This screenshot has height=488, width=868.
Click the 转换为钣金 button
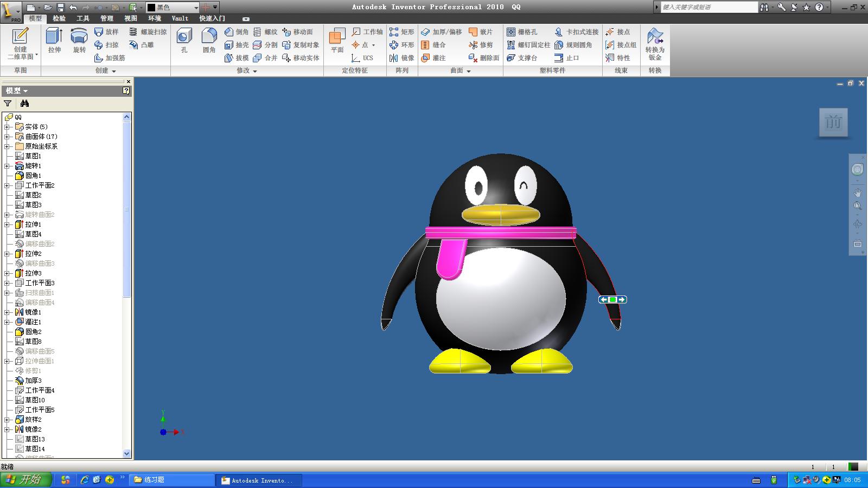655,43
